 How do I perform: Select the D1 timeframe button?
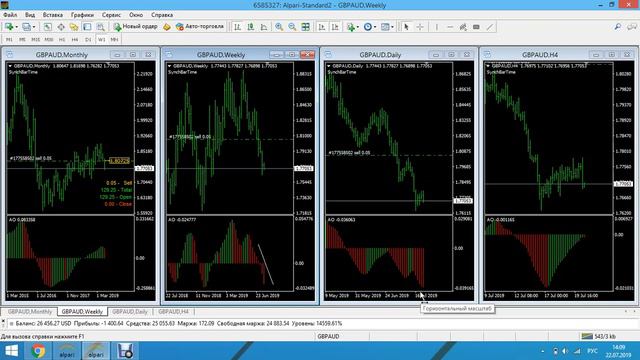pos(88,40)
